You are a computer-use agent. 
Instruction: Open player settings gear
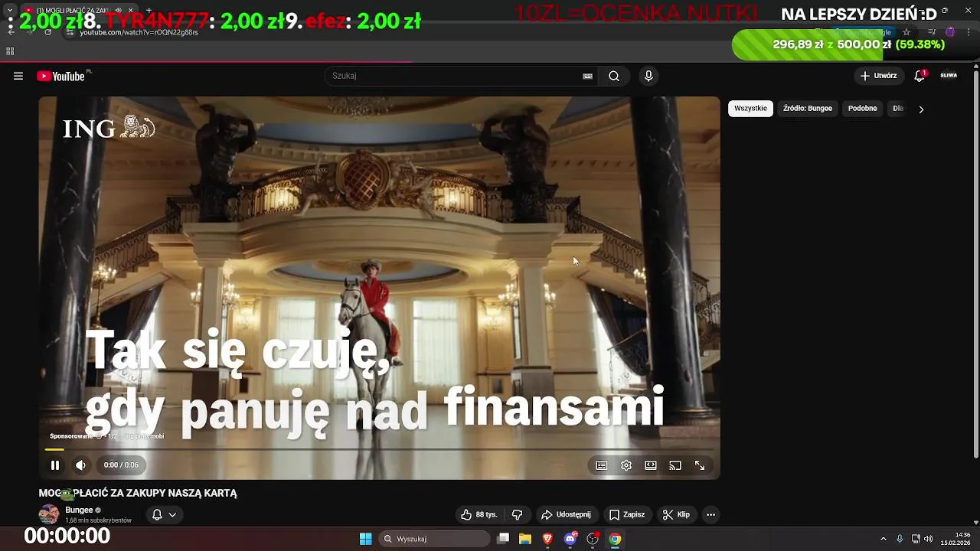click(x=626, y=465)
